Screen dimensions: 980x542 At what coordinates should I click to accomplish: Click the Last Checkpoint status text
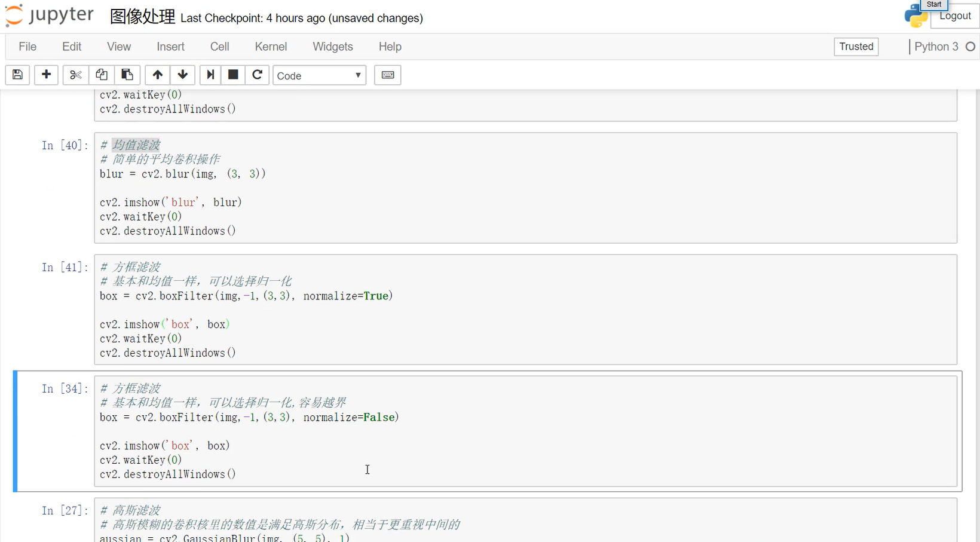pyautogui.click(x=302, y=18)
